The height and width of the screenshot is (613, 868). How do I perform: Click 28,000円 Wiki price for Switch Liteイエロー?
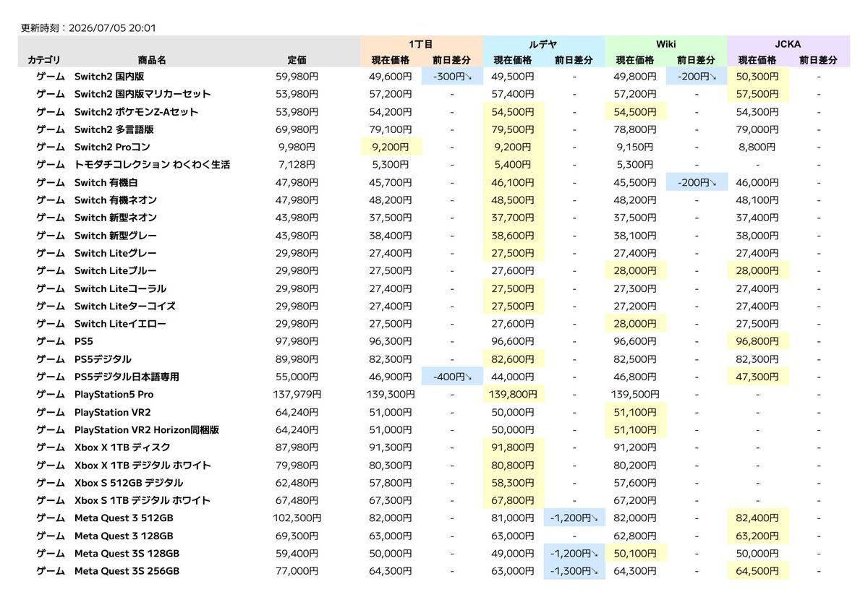[x=635, y=324]
